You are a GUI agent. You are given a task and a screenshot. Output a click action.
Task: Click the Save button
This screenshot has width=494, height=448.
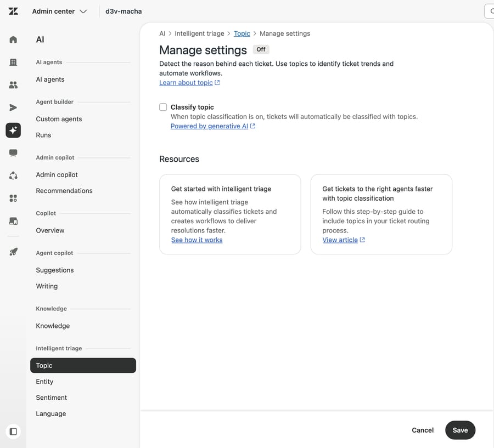click(x=460, y=430)
